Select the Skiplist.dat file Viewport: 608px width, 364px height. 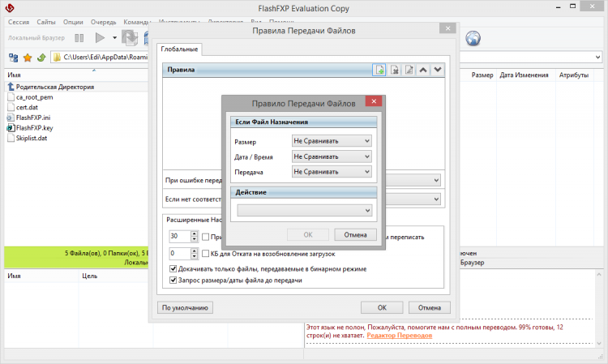(x=32, y=138)
